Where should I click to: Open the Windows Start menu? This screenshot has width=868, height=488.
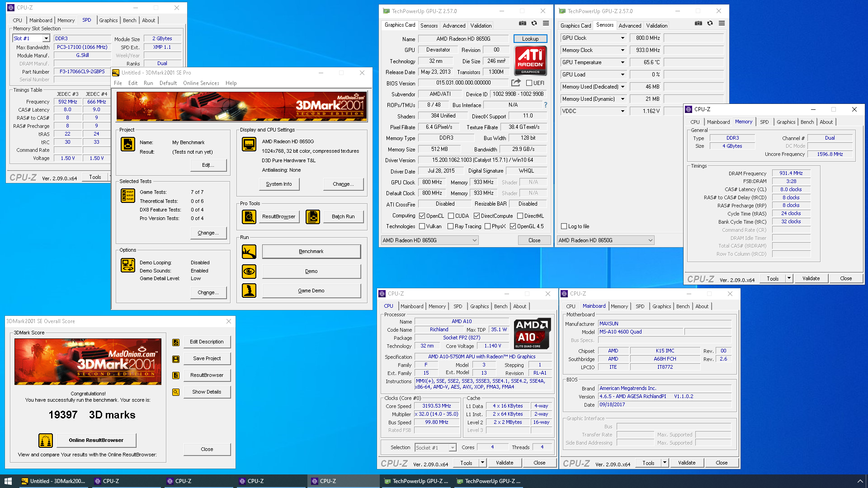[x=8, y=481]
